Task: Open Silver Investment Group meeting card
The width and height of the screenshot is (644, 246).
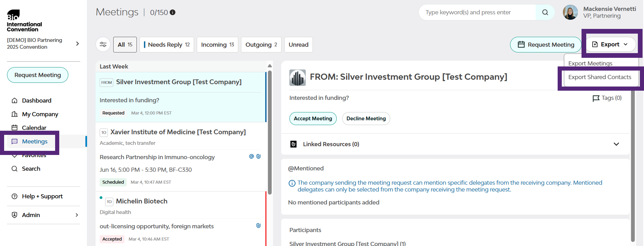Action: tap(180, 97)
